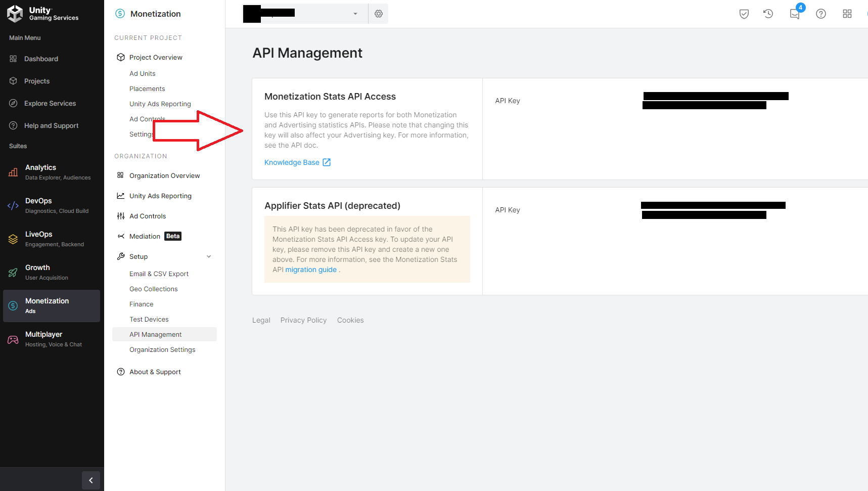Click the Applifier Stats API (deprecated) heading
The height and width of the screenshot is (491, 868).
(x=332, y=206)
